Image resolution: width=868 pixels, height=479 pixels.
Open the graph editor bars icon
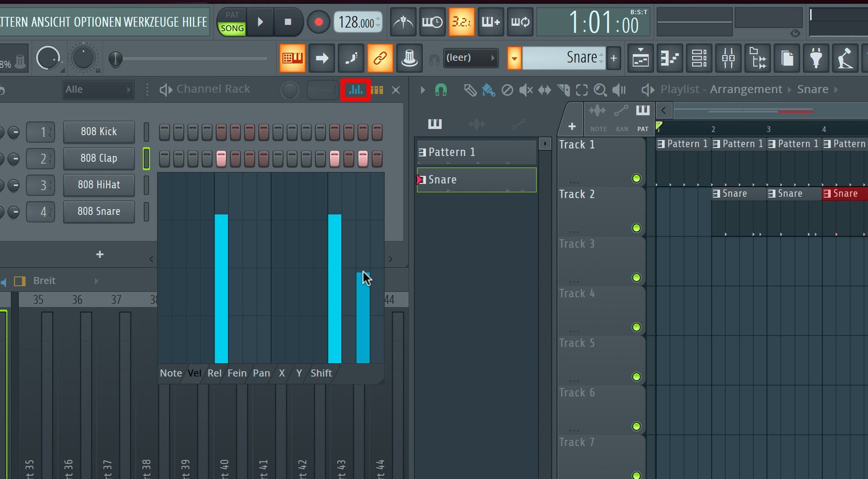point(356,90)
